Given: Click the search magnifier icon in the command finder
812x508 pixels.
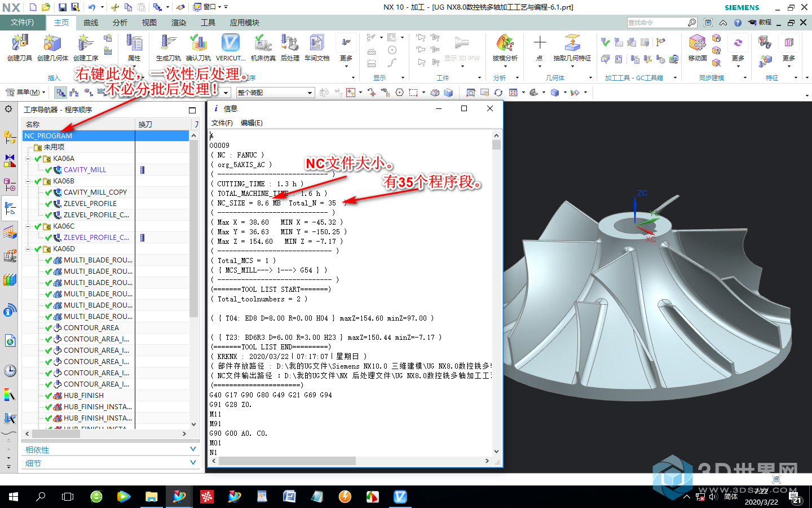Looking at the screenshot, I should click(692, 23).
